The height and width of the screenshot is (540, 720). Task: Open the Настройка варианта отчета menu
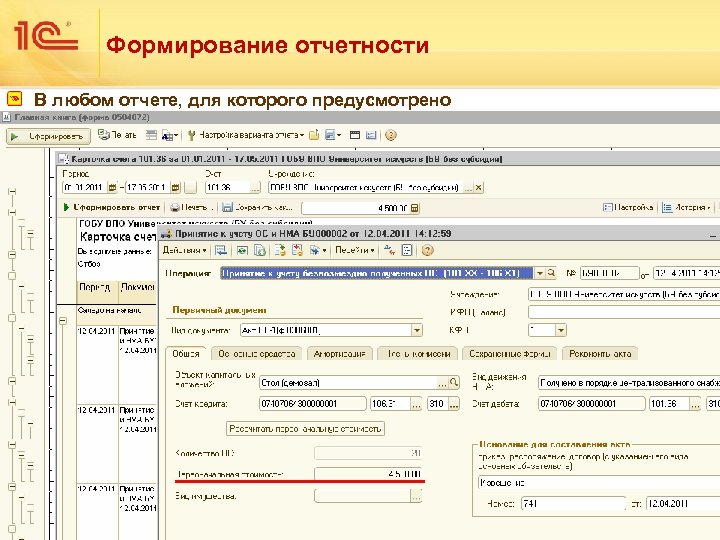click(x=247, y=135)
